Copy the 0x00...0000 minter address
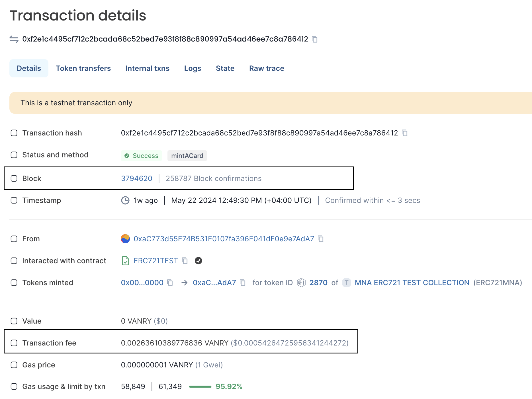 [170, 283]
